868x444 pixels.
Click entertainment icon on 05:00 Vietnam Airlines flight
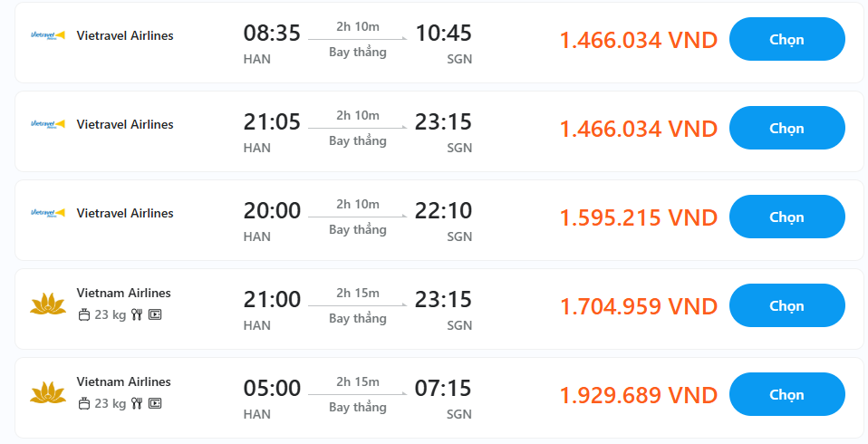155,403
